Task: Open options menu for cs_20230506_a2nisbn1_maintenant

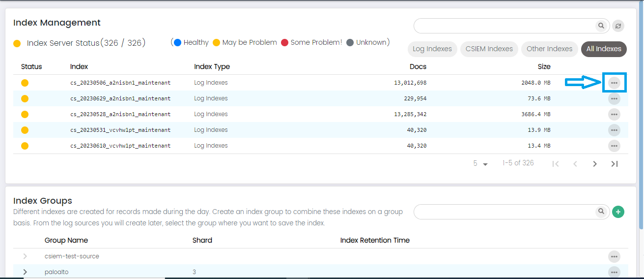Action: coord(614,83)
